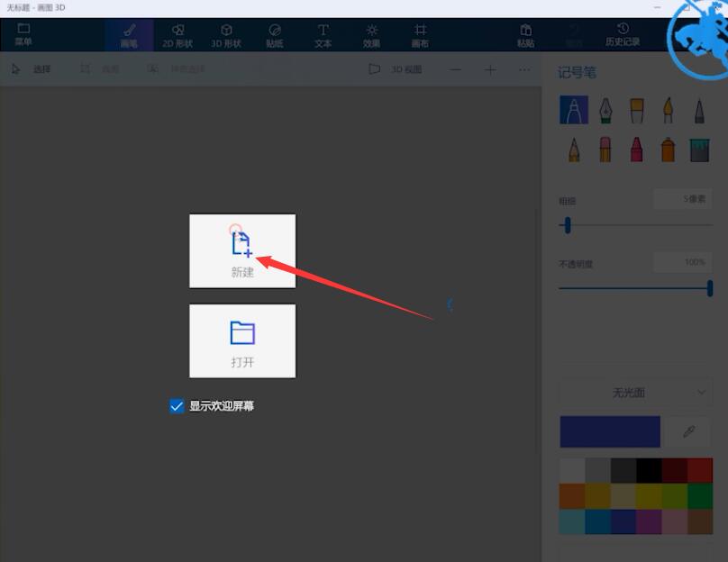728x562 pixels.
Task: Pick the eraser tool
Action: pyautogui.click(x=605, y=149)
